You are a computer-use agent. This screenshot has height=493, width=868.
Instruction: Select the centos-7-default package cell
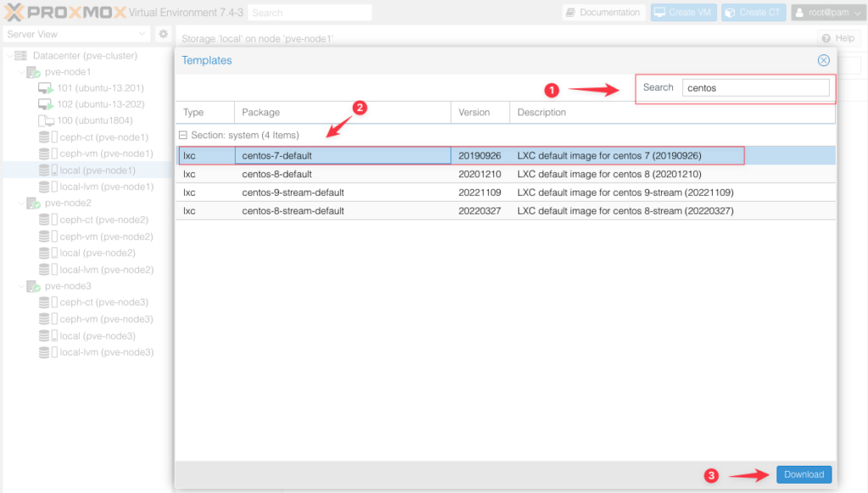342,156
